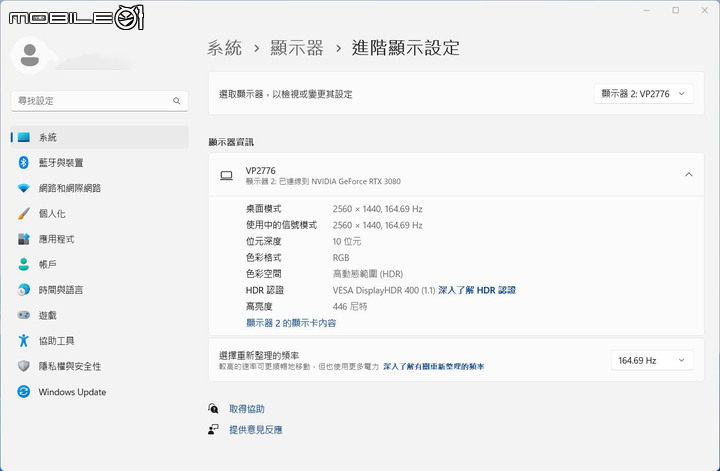Click the Privacy shield icon
The height and width of the screenshot is (471, 720).
pyautogui.click(x=23, y=366)
